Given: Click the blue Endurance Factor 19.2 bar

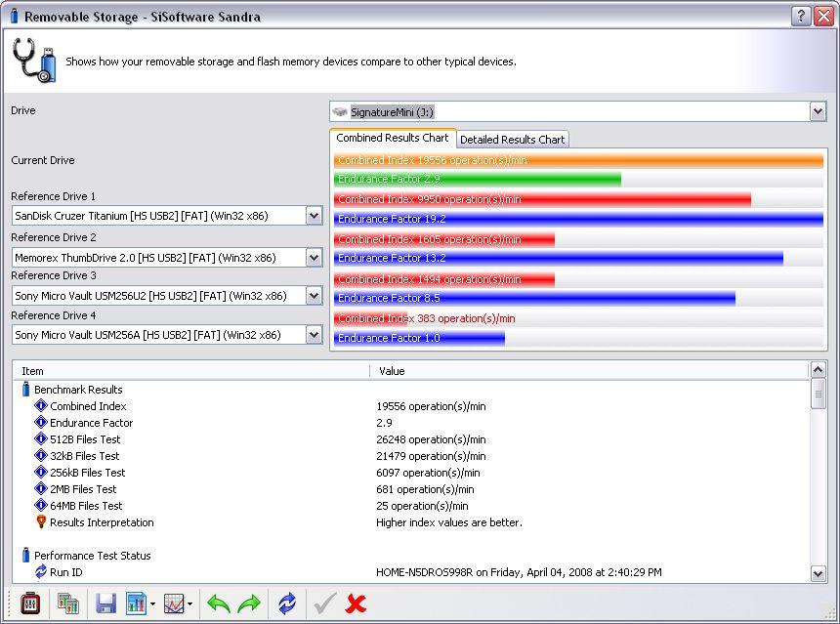Looking at the screenshot, I should [578, 219].
